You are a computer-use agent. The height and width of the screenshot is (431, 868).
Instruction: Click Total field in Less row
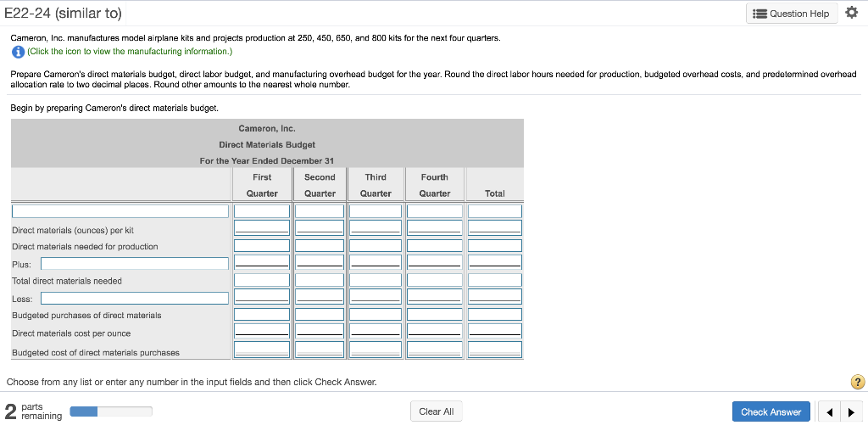tap(494, 296)
